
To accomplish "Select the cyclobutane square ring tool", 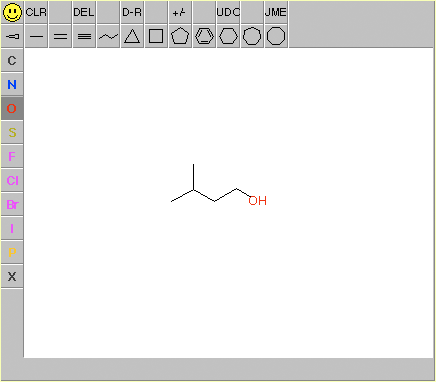I will pyautogui.click(x=156, y=36).
